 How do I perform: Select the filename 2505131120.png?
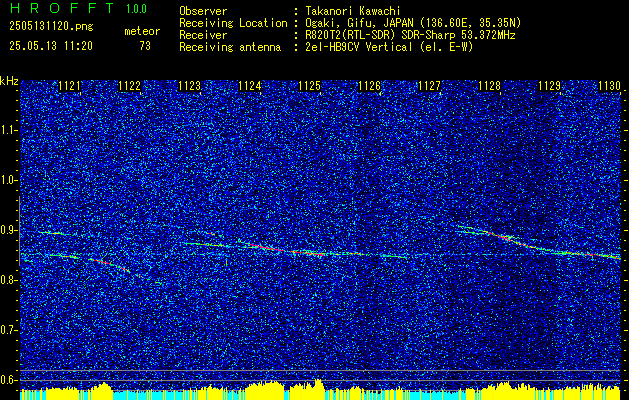point(51,27)
